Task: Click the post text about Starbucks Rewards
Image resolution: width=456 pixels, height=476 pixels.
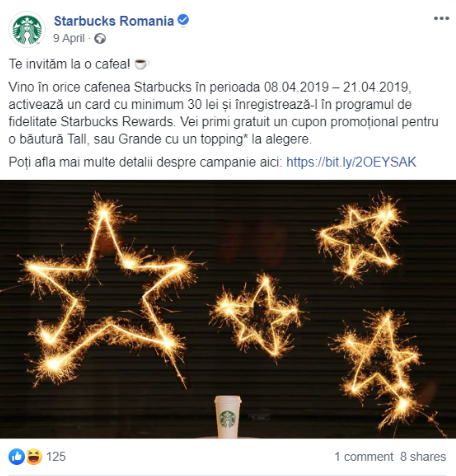Action: click(223, 113)
